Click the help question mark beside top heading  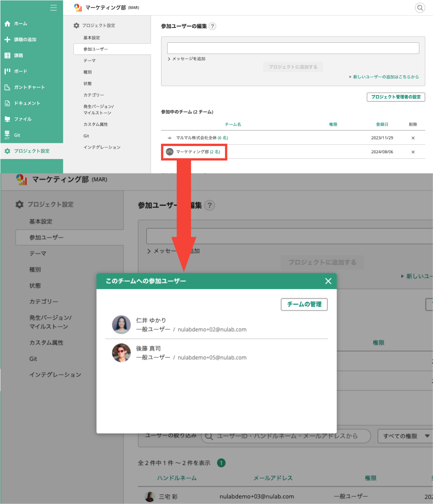coord(213,26)
